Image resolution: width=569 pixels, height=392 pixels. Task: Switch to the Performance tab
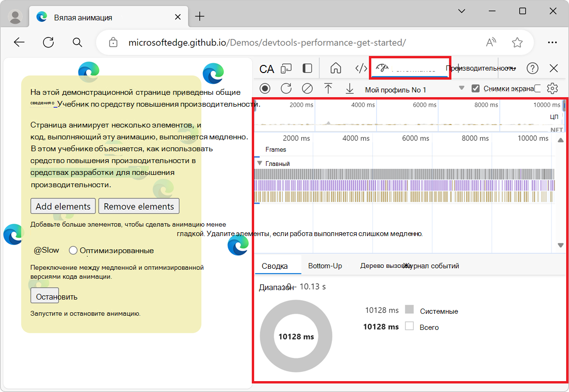click(x=410, y=68)
